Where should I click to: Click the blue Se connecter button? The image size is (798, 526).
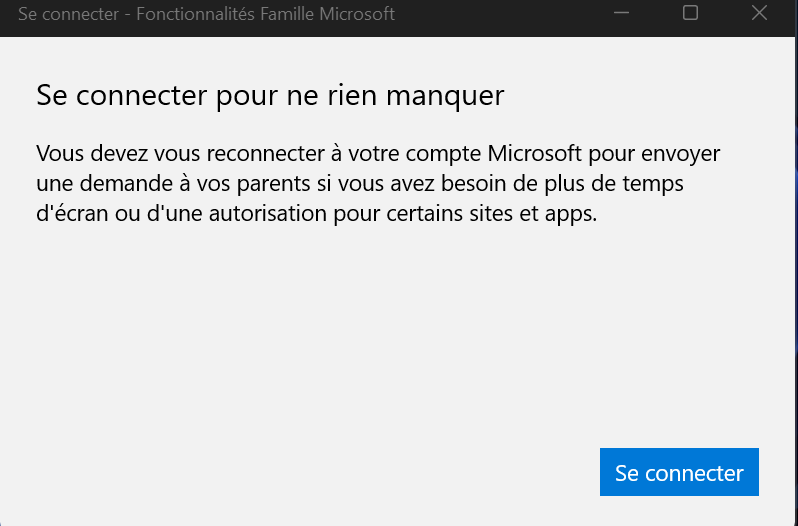click(679, 472)
